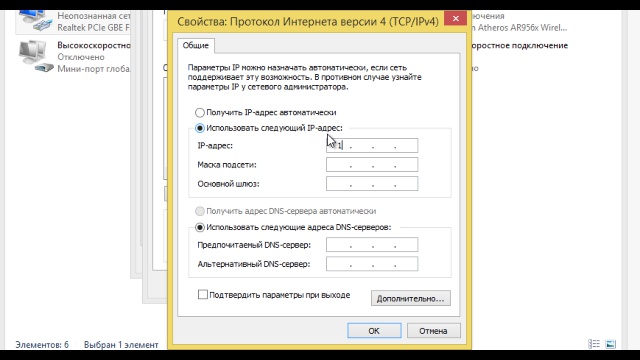Click the Маска подсети input field
Screen dimensions: 640x360
click(372, 164)
